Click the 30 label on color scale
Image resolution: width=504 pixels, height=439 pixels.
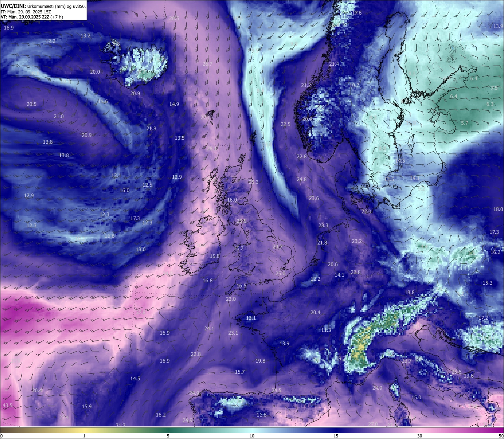420,436
